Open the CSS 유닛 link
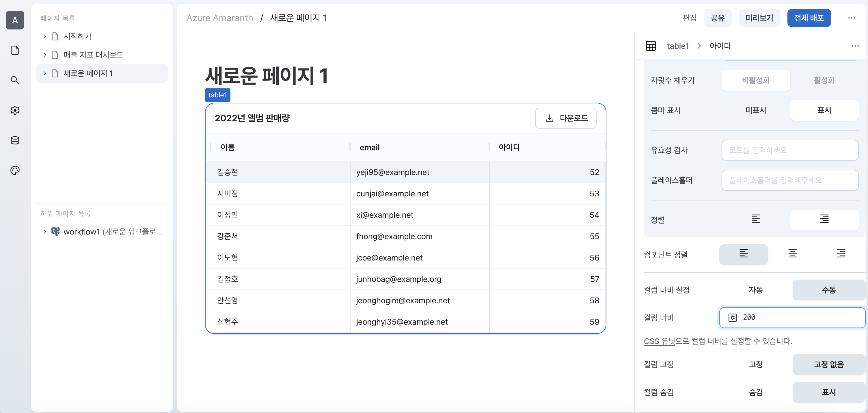This screenshot has width=868, height=413. tap(660, 341)
